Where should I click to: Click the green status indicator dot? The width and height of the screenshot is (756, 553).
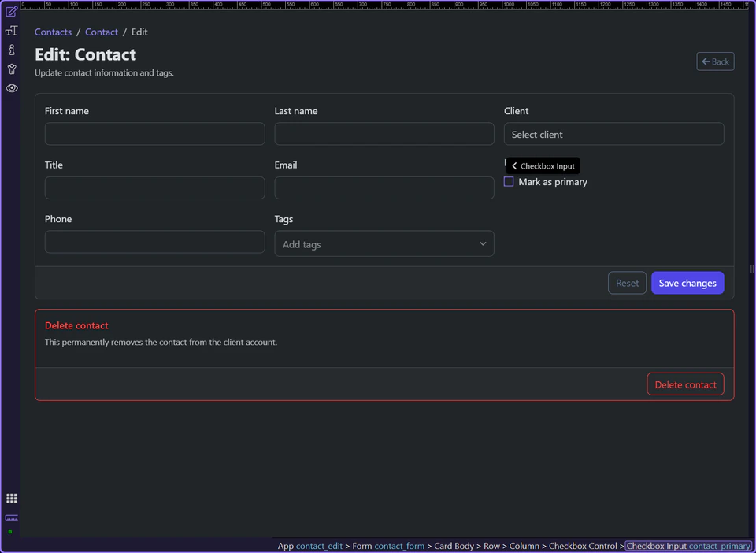click(11, 532)
